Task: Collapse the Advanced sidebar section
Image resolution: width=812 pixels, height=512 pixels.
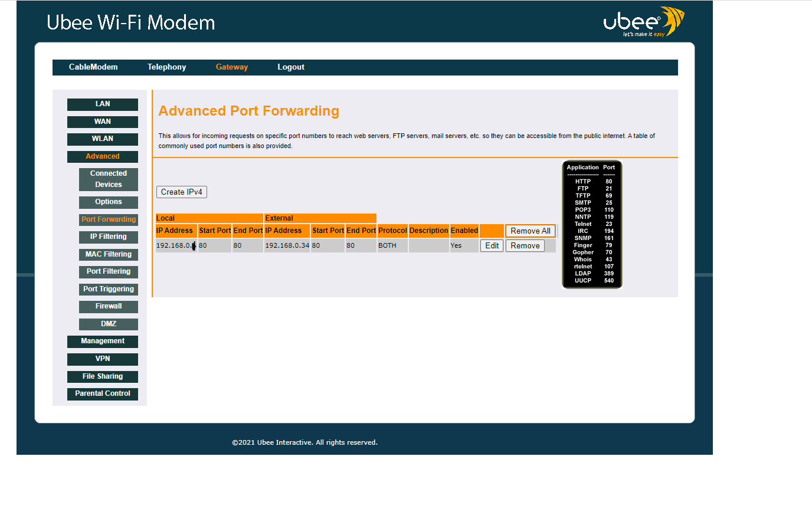Action: tap(103, 157)
